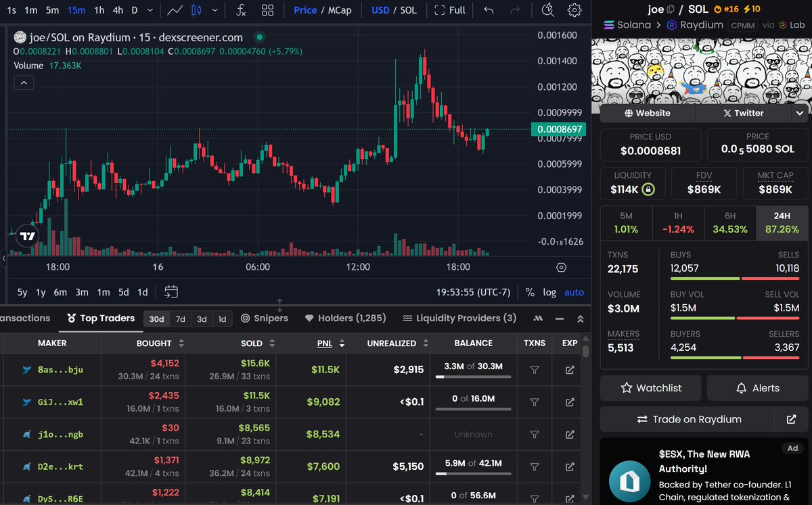Toggle auto scale on chart
Screen dimensions: 812x505
[x=574, y=292]
